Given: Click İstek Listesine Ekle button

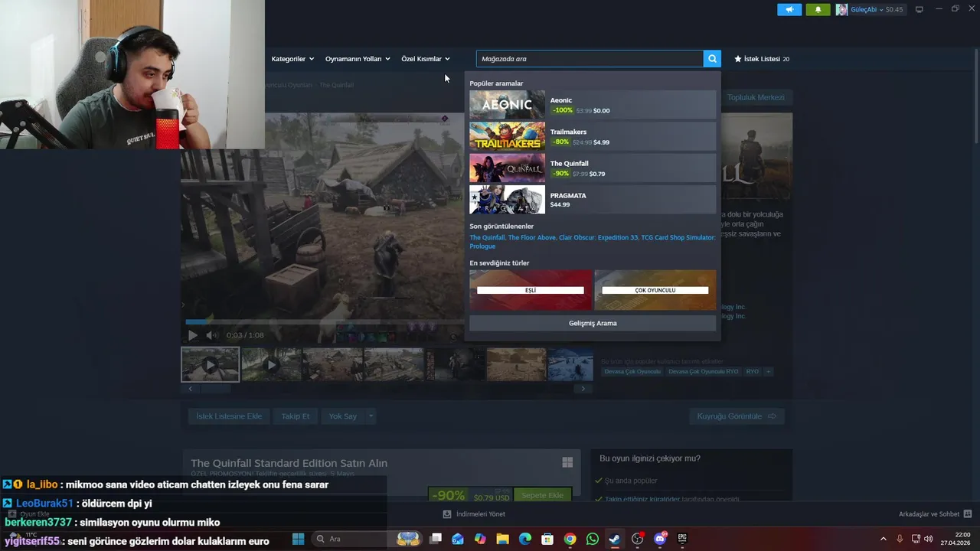Looking at the screenshot, I should click(x=229, y=416).
